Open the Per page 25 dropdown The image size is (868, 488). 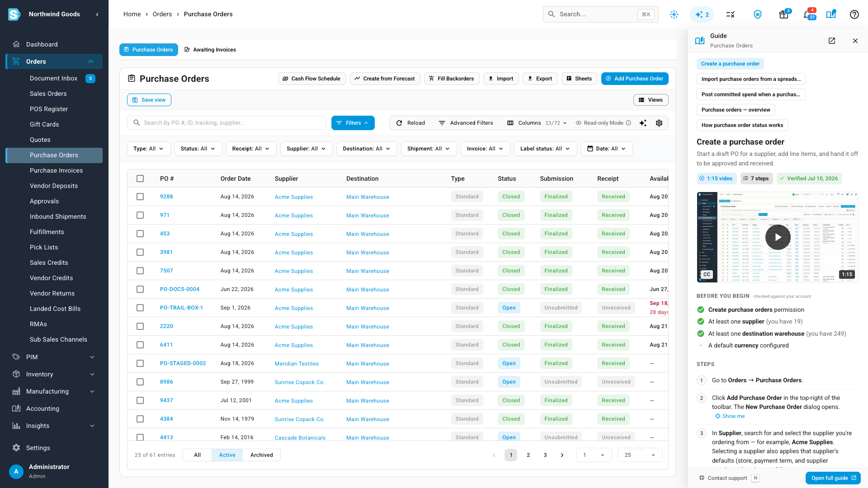coord(640,455)
